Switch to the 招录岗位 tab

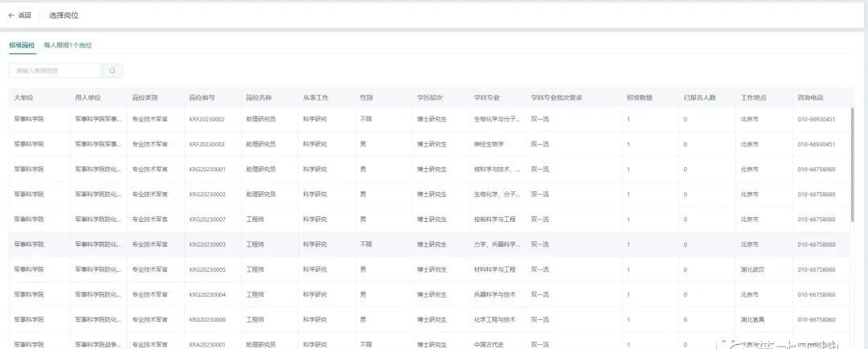tap(23, 45)
